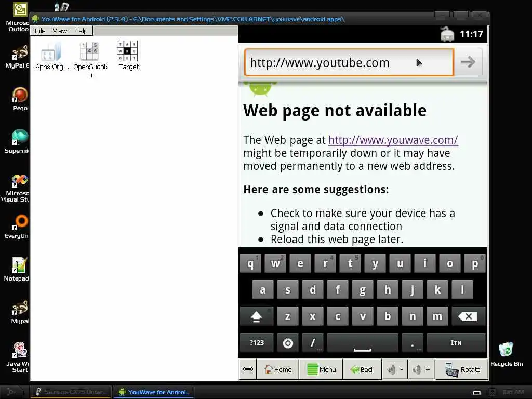Select the Java Web Start desktop icon
The height and width of the screenshot is (399, 532).
[18, 357]
